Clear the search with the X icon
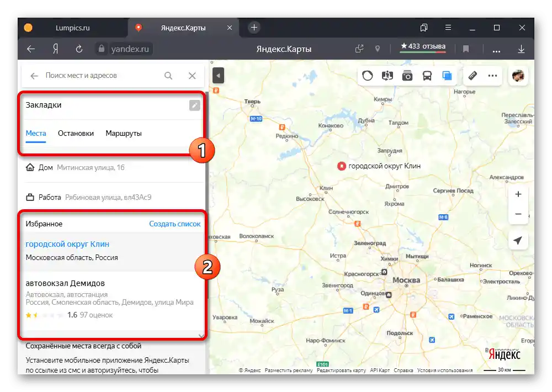This screenshot has width=552, height=392. tap(192, 76)
